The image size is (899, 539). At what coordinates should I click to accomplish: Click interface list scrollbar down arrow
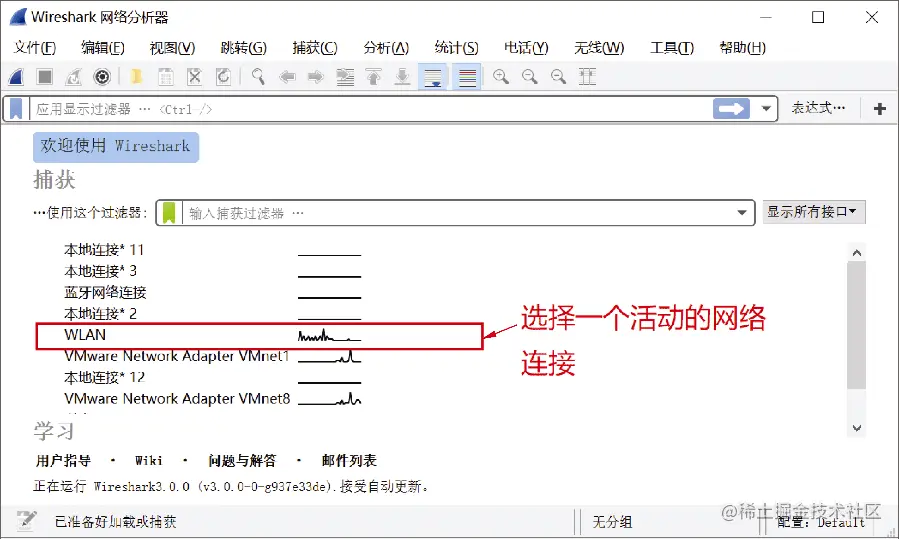(857, 428)
